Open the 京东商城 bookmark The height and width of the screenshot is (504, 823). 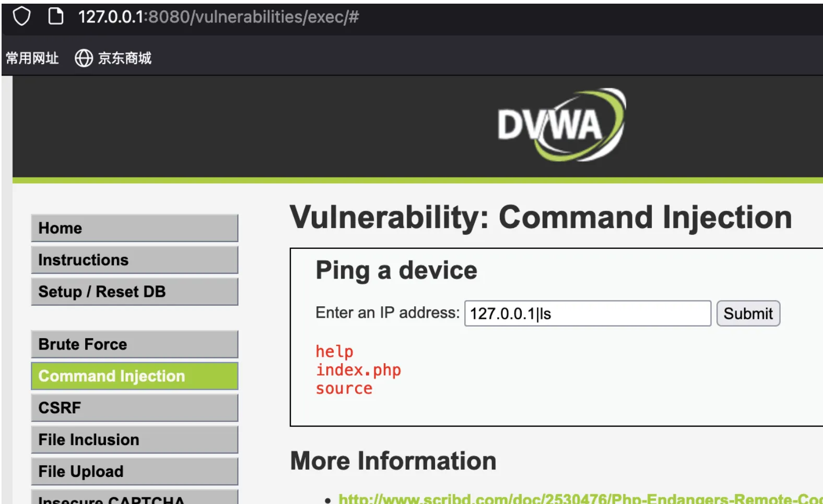click(x=124, y=58)
